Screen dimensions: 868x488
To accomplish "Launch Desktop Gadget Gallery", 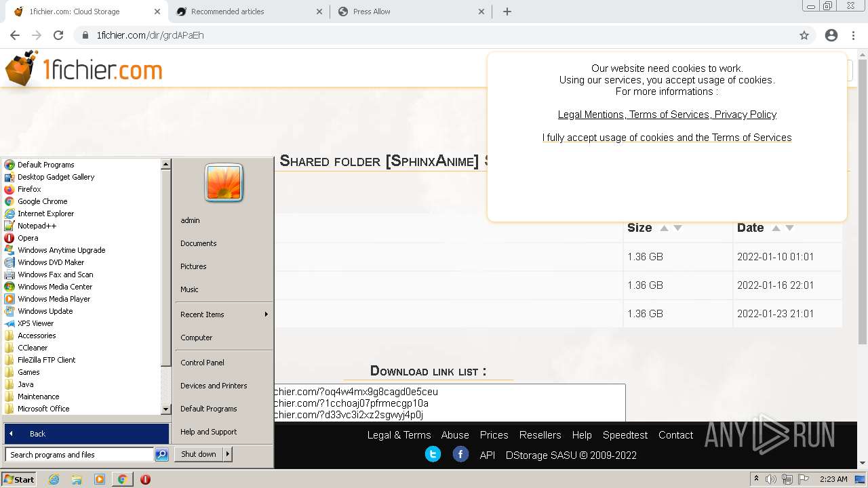I will [56, 177].
